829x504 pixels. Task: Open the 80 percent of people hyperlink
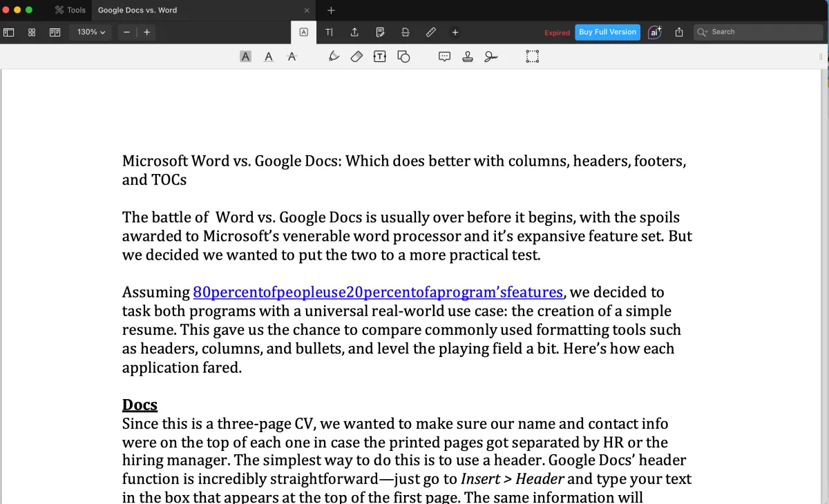pos(377,292)
